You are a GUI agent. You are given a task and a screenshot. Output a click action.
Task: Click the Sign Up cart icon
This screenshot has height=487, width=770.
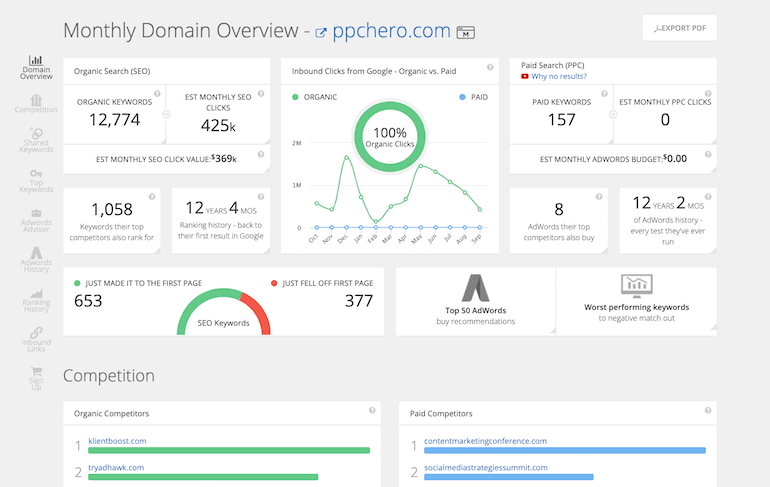[36, 371]
